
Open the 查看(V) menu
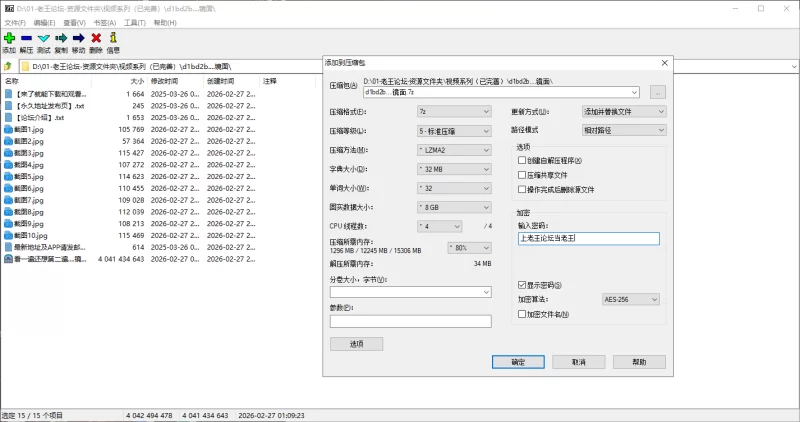(74, 23)
